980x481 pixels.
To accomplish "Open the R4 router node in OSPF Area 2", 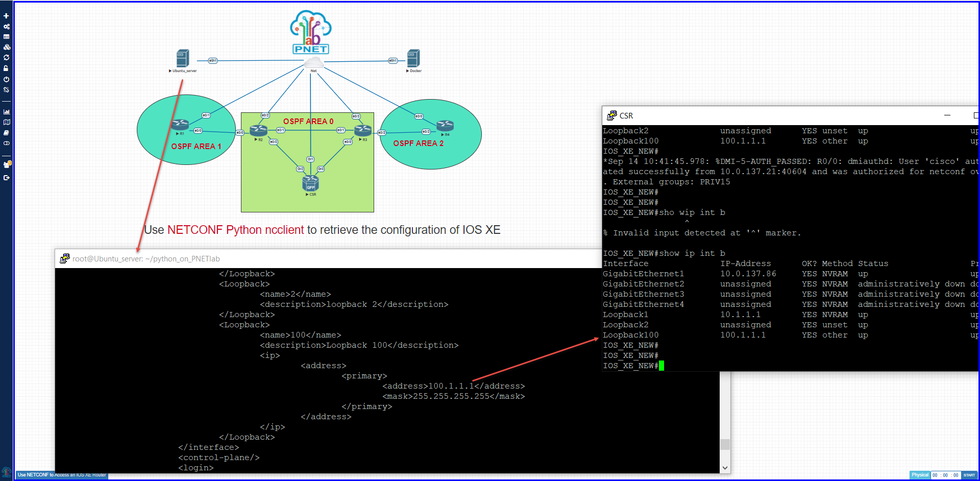I will [445, 124].
